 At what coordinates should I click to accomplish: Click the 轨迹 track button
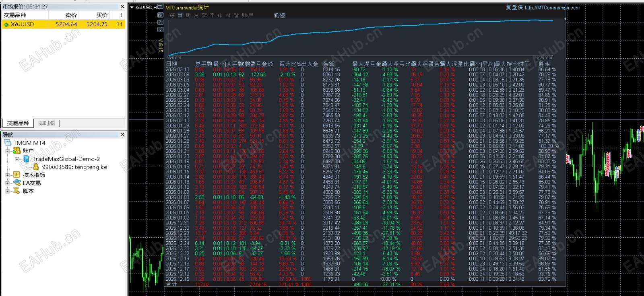[x=279, y=15]
